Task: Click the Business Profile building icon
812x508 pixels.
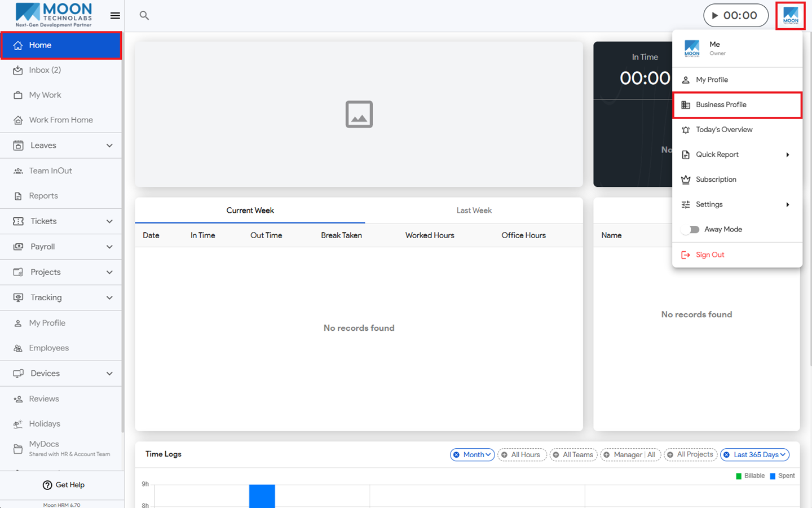Action: coord(686,105)
